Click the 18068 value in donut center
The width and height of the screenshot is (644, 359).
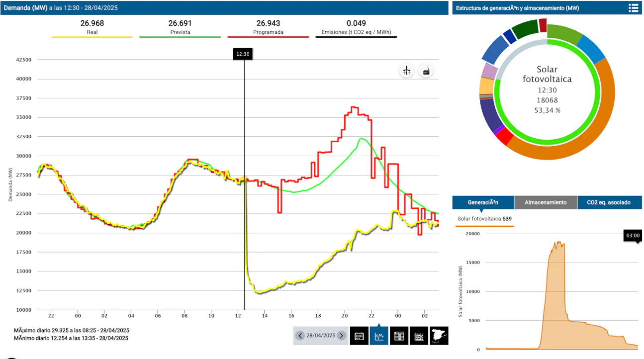click(x=547, y=100)
